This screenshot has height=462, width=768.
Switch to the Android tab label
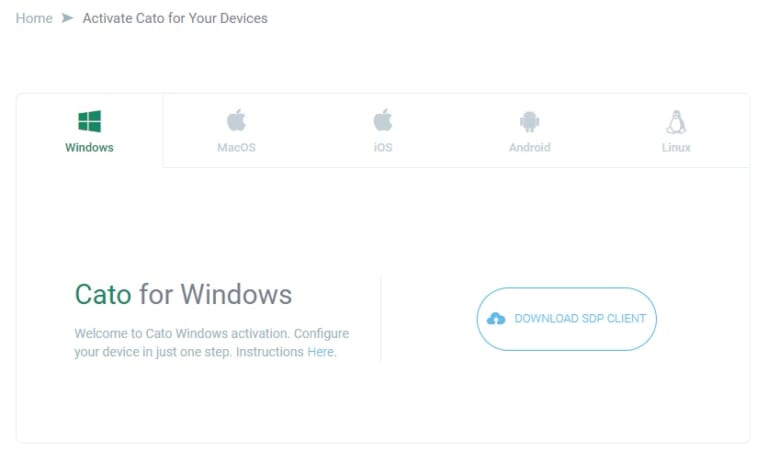[x=529, y=148]
